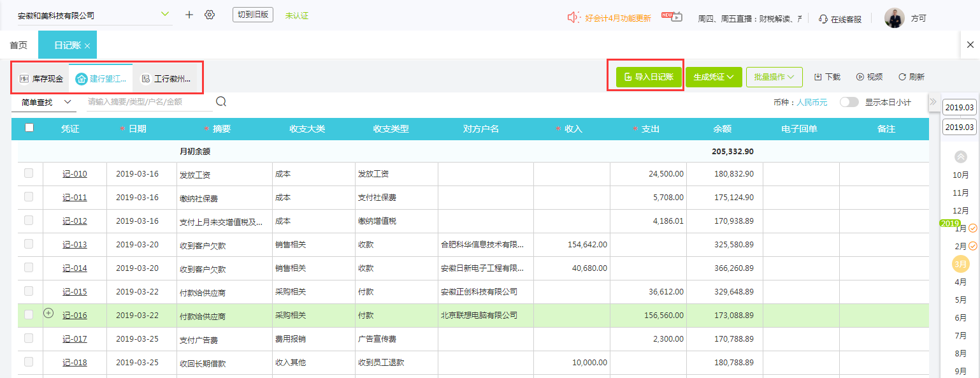The image size is (980, 378).
Task: Tick the checkbox for row 记-010
Action: coord(29,173)
